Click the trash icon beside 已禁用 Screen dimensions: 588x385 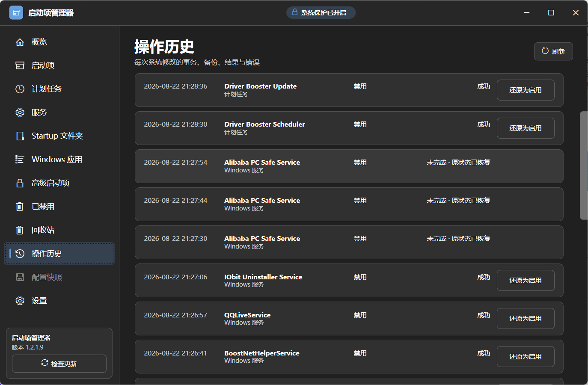click(x=20, y=207)
